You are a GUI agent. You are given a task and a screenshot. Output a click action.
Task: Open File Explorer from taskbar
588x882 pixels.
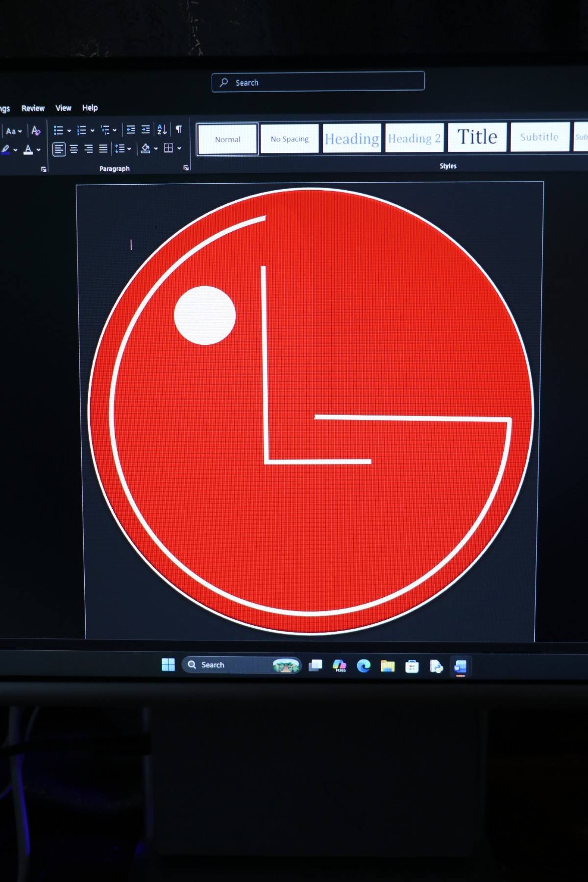click(388, 666)
